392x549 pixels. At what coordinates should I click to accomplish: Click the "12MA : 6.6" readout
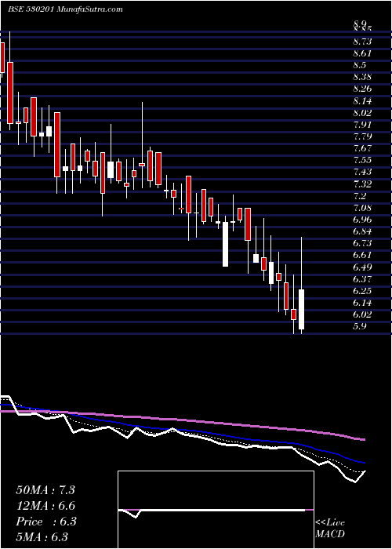click(x=45, y=506)
